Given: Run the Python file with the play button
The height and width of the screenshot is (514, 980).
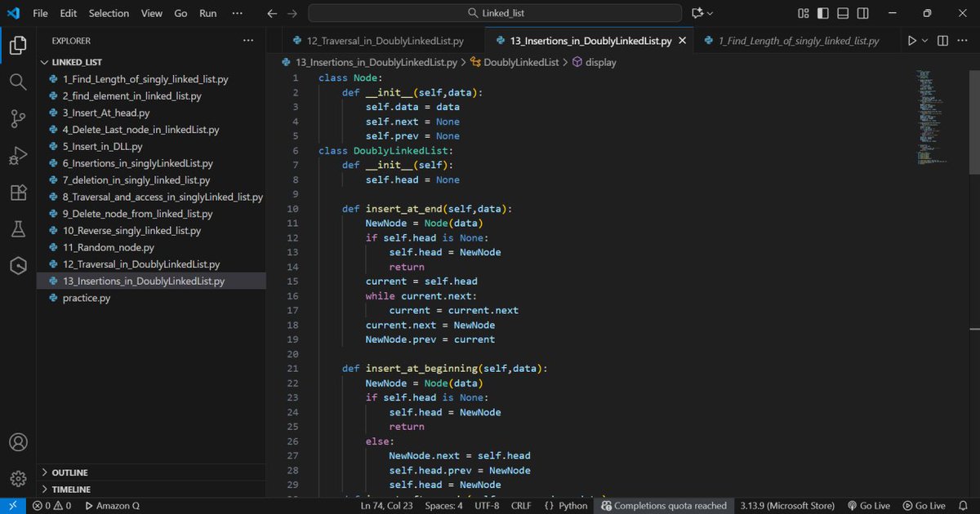Looking at the screenshot, I should pos(914,40).
